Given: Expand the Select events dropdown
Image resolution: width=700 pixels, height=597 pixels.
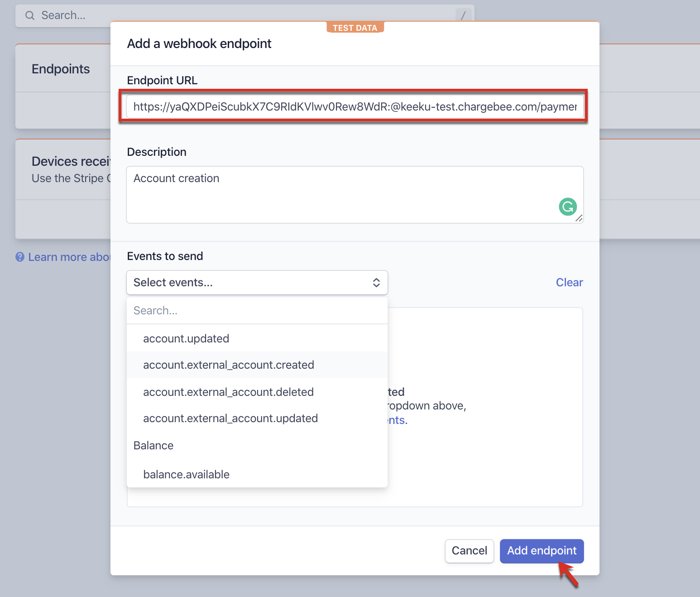Looking at the screenshot, I should point(257,283).
